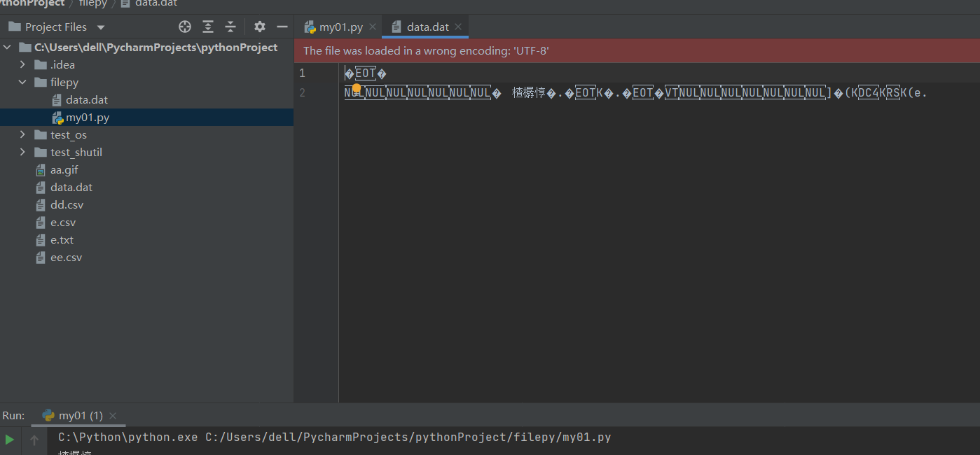Click the Expand All icon in project toolbar
This screenshot has height=455, width=980.
[x=208, y=27]
